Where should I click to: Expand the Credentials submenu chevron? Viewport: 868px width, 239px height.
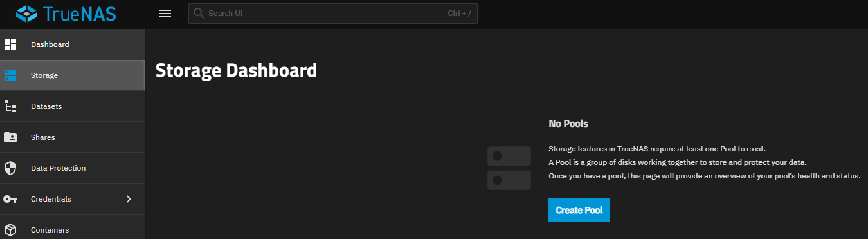pos(129,199)
